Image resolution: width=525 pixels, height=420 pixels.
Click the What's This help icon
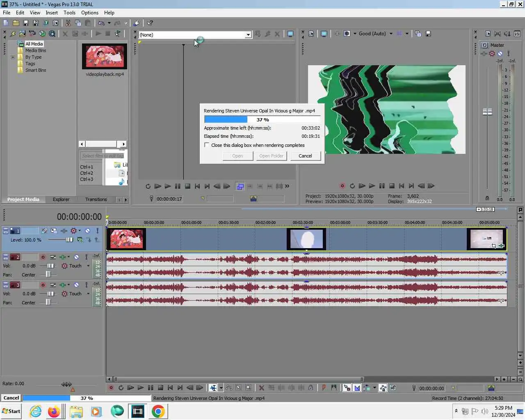point(150,23)
